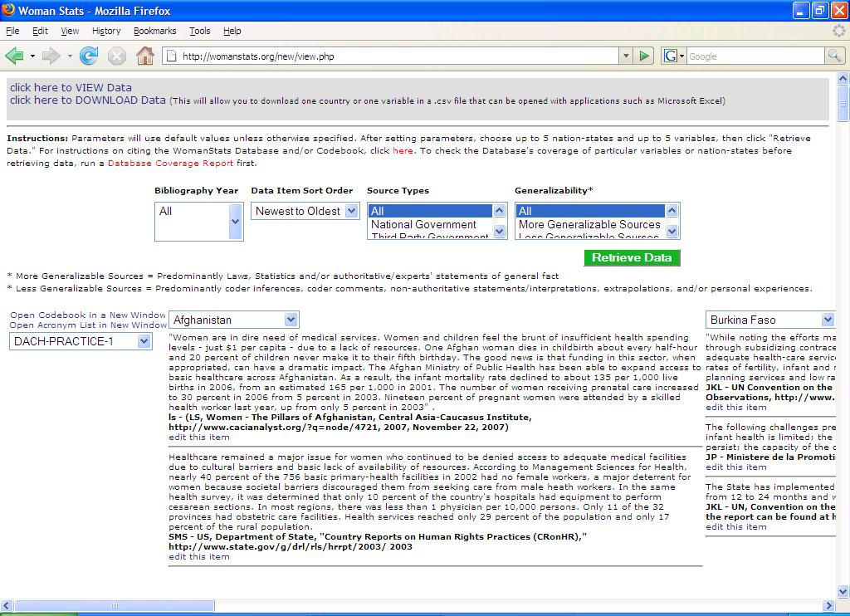Go to the Home page icon
This screenshot has width=850, height=616.
(144, 56)
